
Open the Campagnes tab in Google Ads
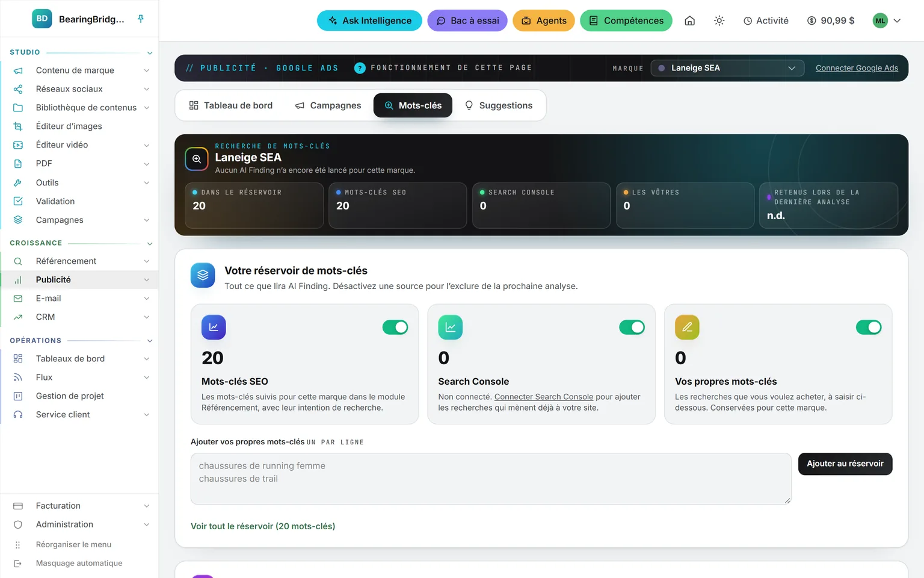click(328, 105)
